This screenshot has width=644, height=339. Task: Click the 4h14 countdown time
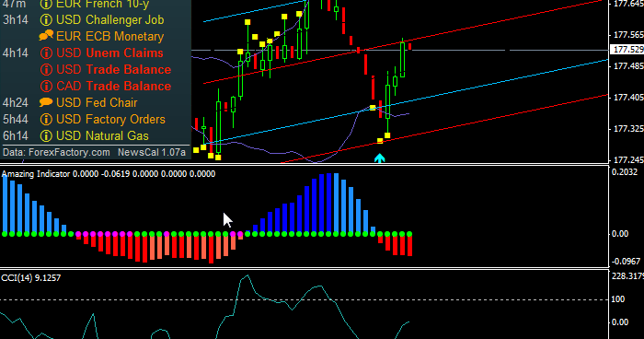[x=16, y=53]
